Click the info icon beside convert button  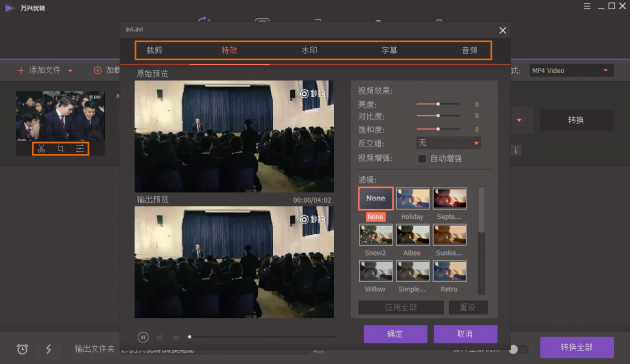[x=515, y=150]
